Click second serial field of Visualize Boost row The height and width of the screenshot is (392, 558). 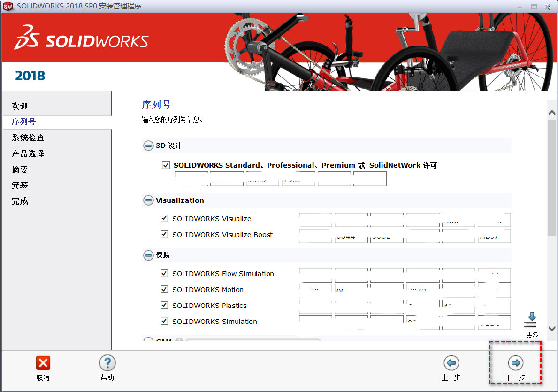[351, 236]
